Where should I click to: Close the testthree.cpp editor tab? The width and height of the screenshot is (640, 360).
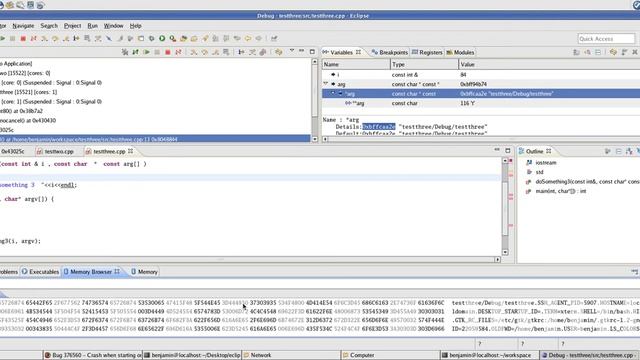point(131,151)
